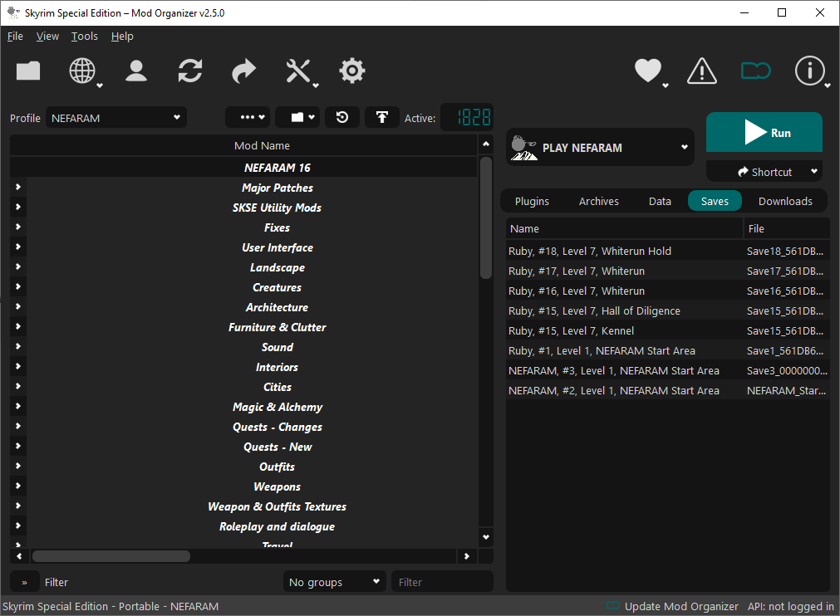The width and height of the screenshot is (840, 616).
Task: Click the mod list horizontal scrollbar thumb
Action: click(111, 556)
